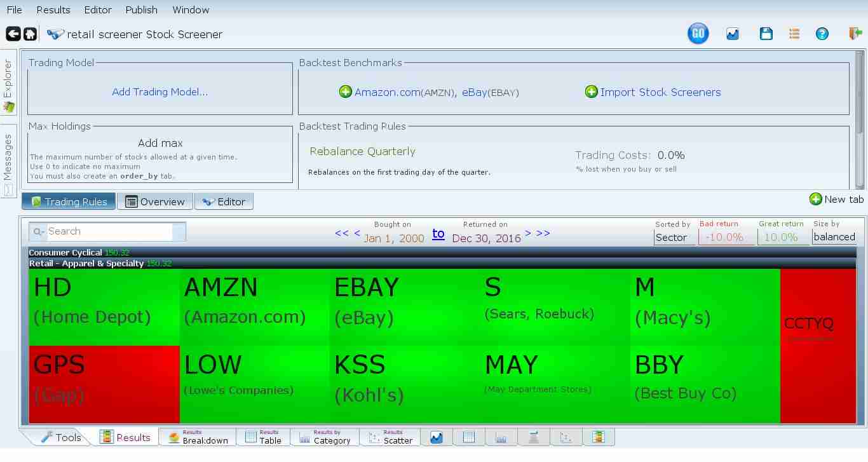Open help with the question mark icon
This screenshot has height=462, width=868.
[822, 34]
